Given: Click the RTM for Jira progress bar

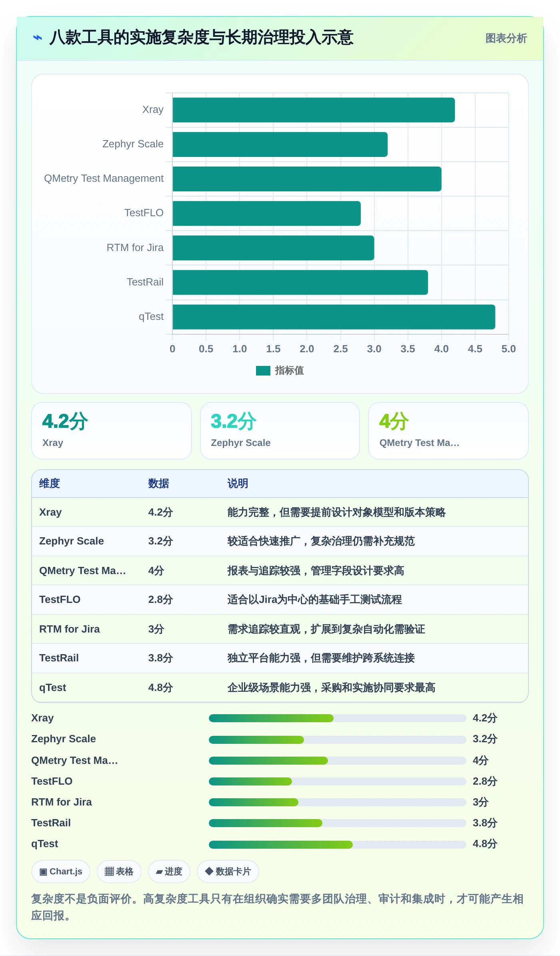Looking at the screenshot, I should pyautogui.click(x=338, y=802).
